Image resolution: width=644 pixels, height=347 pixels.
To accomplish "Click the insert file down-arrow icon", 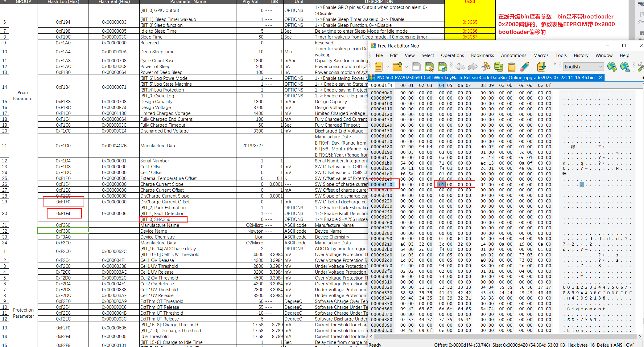I will click(x=541, y=67).
